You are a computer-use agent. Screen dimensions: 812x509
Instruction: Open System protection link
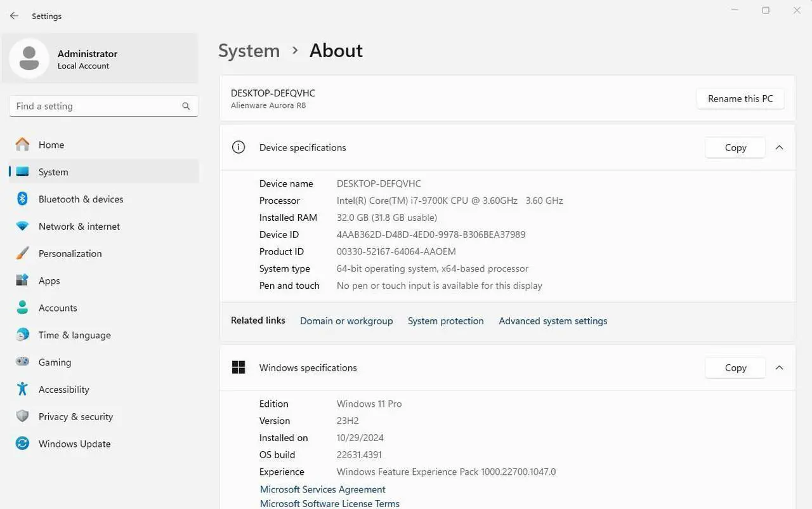coord(445,321)
